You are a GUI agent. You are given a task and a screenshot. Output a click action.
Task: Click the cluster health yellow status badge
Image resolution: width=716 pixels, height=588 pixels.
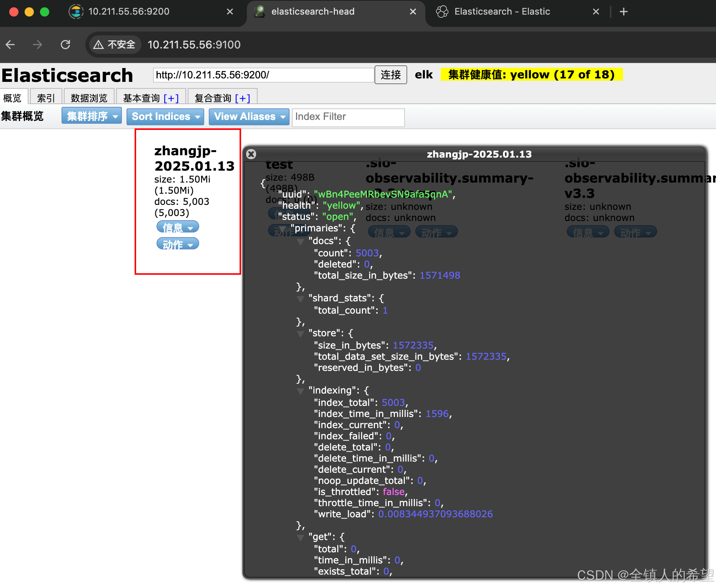pos(531,74)
